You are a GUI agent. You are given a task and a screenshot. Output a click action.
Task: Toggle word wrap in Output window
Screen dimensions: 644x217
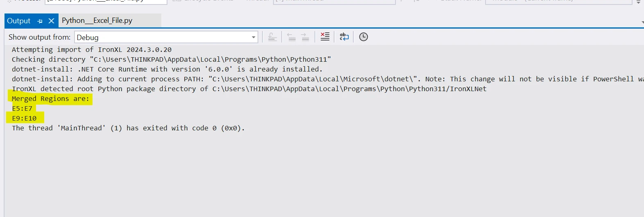tap(344, 37)
